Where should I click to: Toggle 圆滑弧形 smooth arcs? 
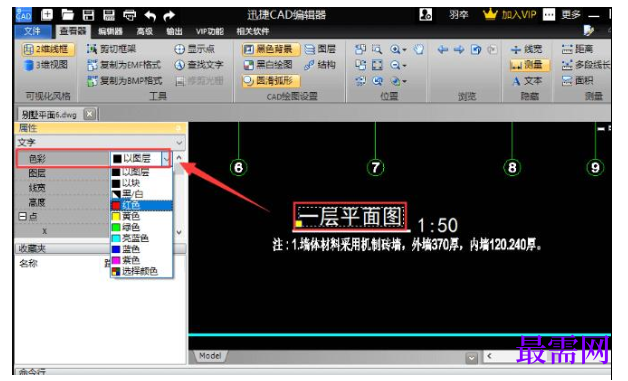click(271, 81)
